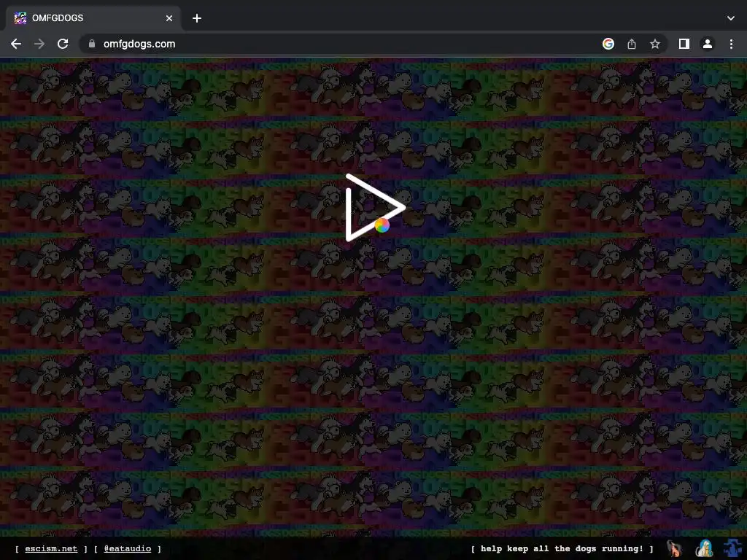Expand the tab search chevron

point(731,18)
